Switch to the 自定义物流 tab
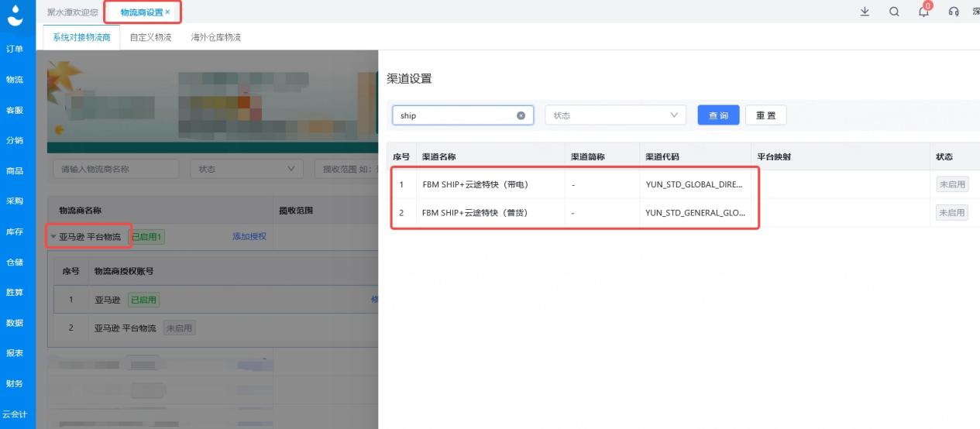This screenshot has width=980, height=429. (150, 37)
